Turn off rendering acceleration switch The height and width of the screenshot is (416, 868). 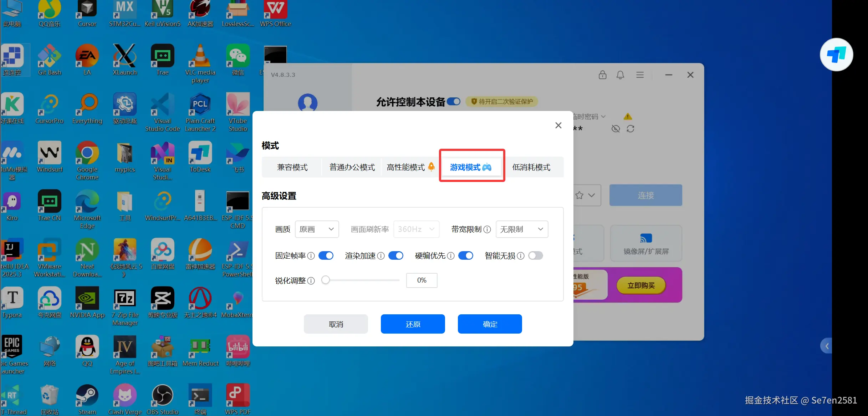[x=396, y=256]
